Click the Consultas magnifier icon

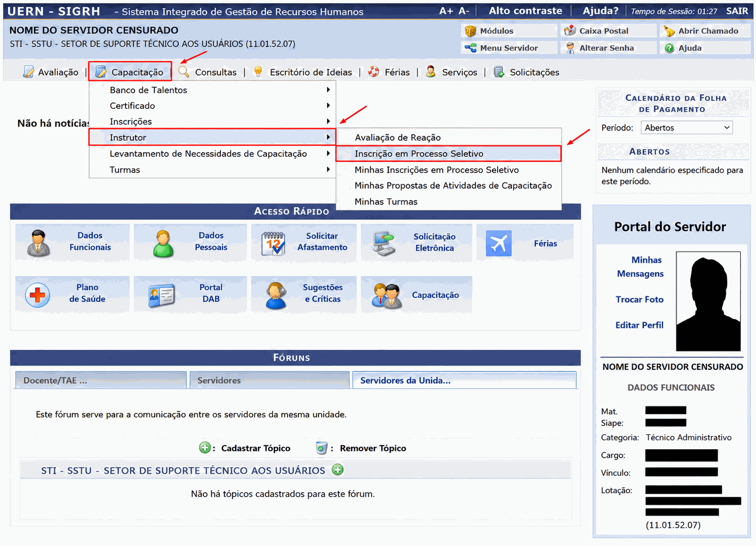[183, 72]
